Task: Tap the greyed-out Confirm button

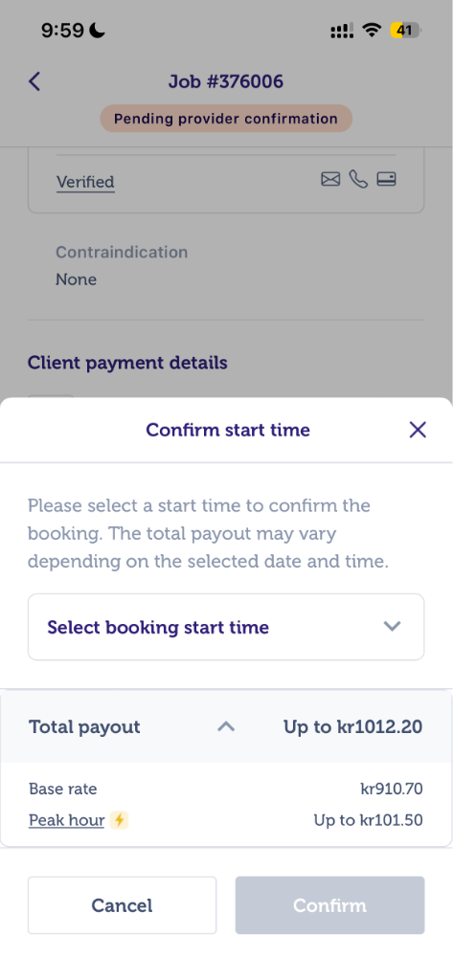Action: (x=329, y=905)
